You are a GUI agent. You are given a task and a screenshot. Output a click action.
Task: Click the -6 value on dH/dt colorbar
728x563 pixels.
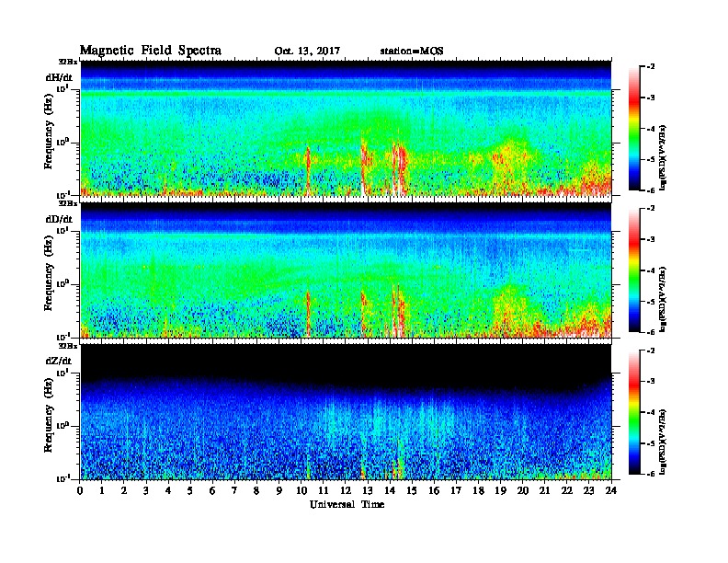click(652, 190)
